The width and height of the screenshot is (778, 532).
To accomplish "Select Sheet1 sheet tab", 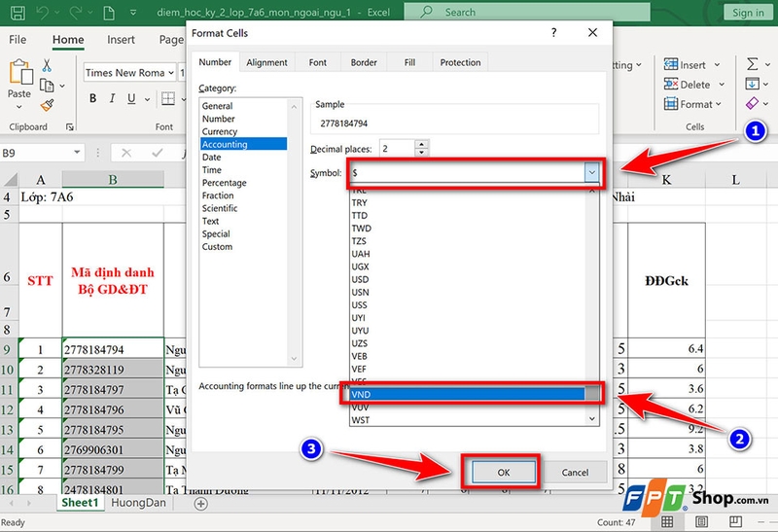I will [x=80, y=503].
